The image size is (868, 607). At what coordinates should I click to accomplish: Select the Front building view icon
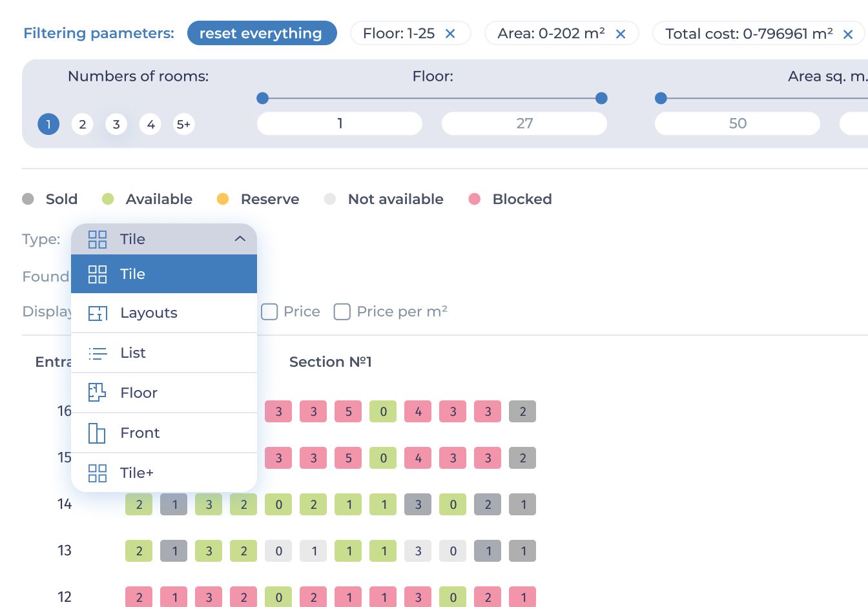(97, 433)
